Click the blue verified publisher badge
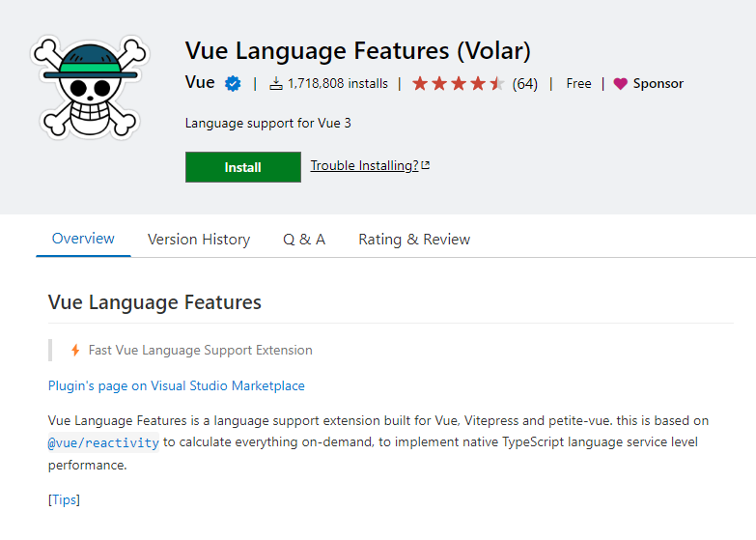The width and height of the screenshot is (756, 540). click(x=233, y=83)
